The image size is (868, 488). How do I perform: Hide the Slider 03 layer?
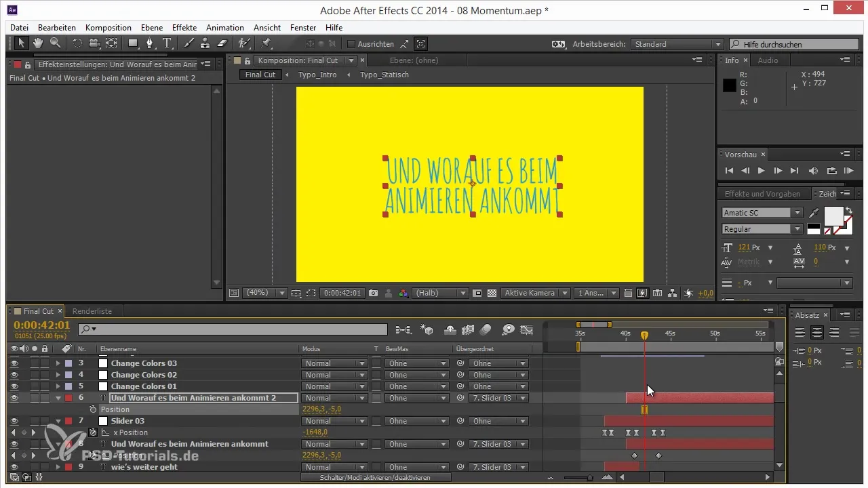pos(14,421)
